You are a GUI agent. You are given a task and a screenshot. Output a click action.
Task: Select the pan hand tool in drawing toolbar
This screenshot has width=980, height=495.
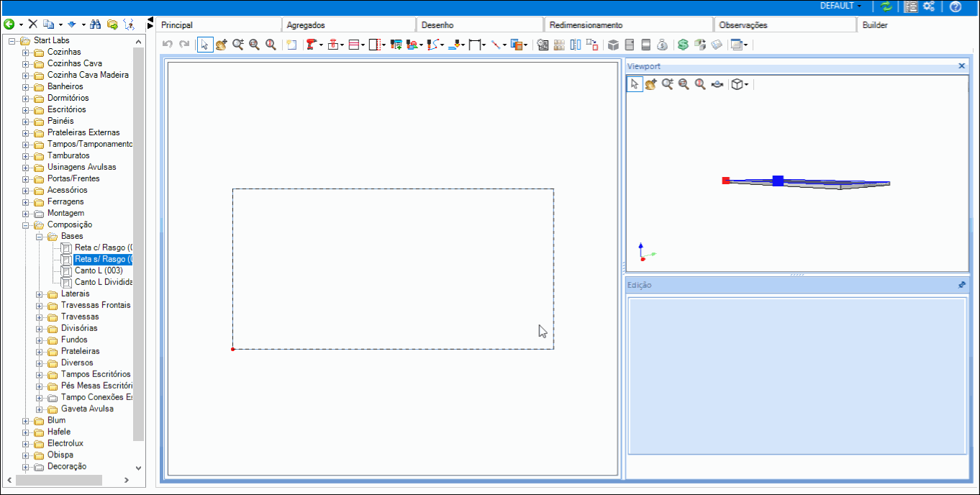[x=222, y=45]
